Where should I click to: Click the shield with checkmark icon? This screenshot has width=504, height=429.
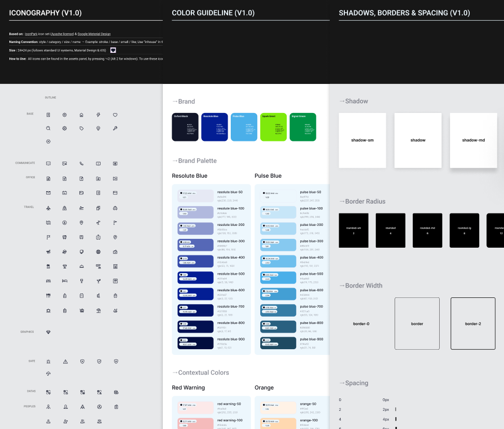tap(100, 362)
